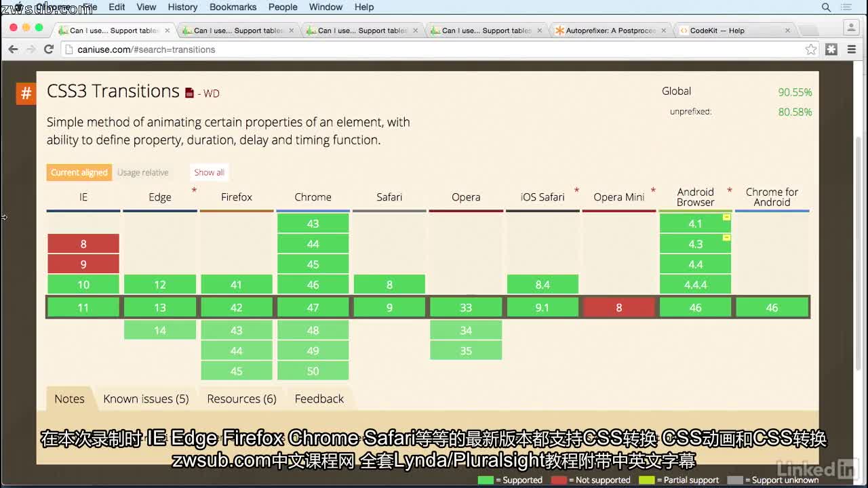Open the People menu
Screen dimensions: 868x488
click(283, 7)
